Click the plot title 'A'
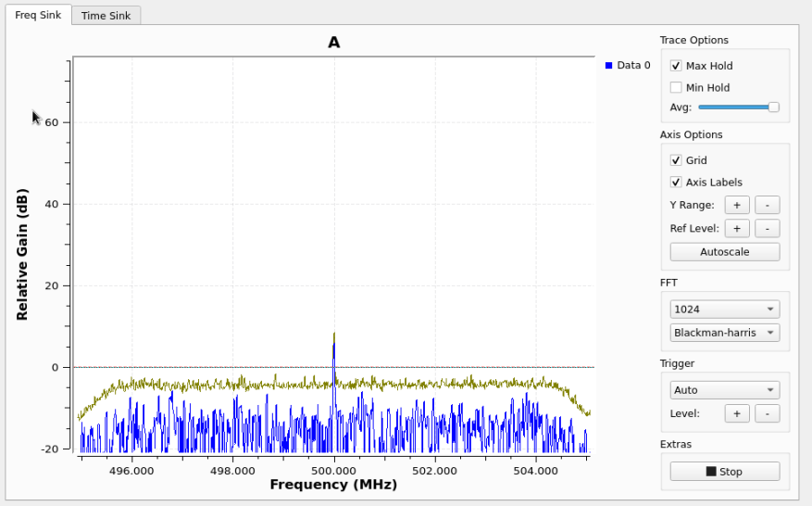812x506 pixels. click(x=334, y=43)
